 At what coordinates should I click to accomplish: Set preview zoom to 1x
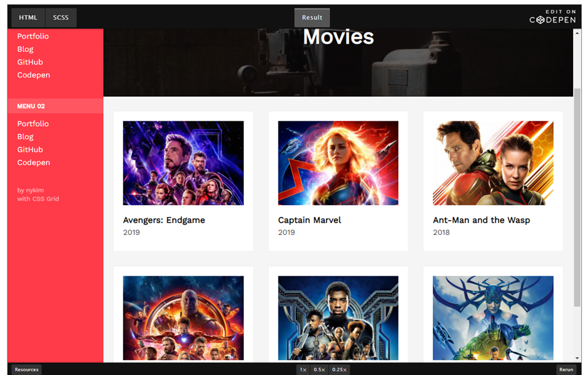[303, 370]
